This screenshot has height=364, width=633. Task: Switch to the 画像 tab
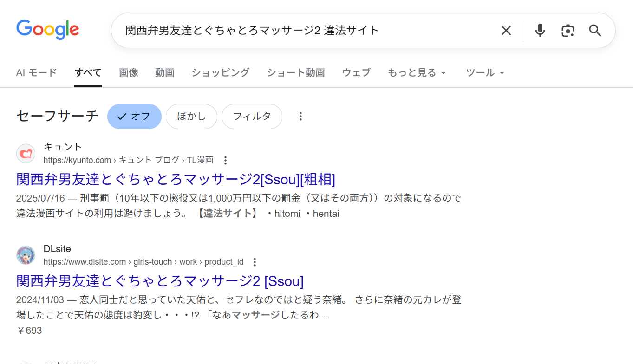[128, 72]
